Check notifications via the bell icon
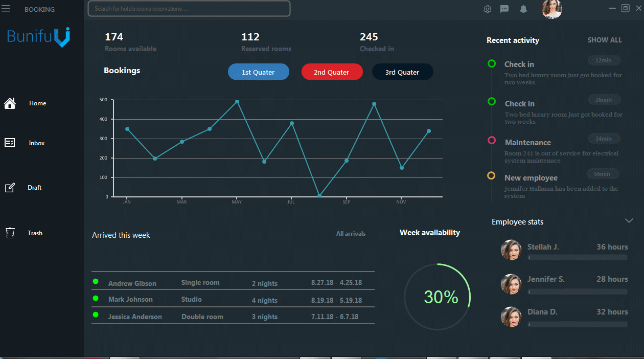This screenshot has width=644, height=359. click(x=523, y=9)
